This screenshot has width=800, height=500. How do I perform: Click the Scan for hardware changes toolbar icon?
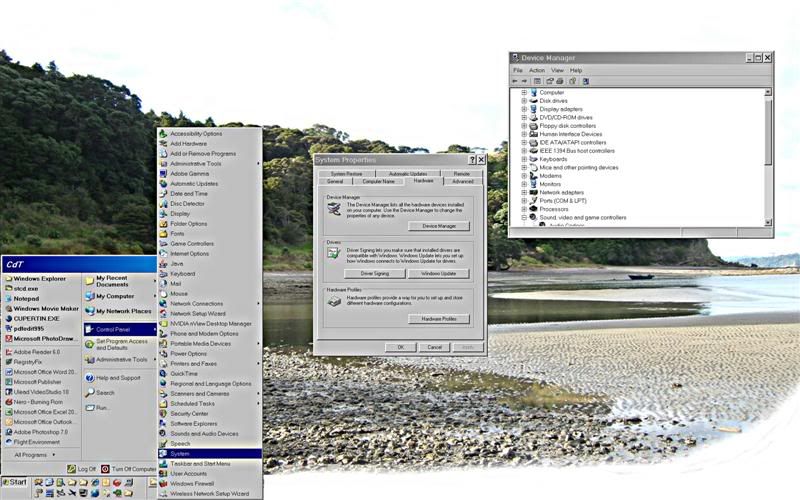pyautogui.click(x=586, y=81)
